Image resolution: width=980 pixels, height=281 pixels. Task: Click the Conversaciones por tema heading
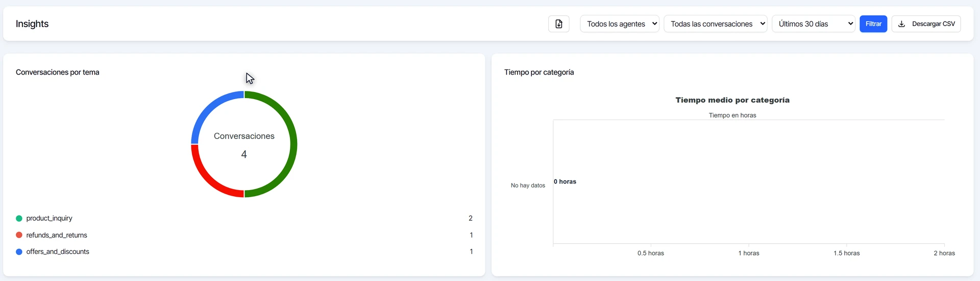tap(58, 72)
